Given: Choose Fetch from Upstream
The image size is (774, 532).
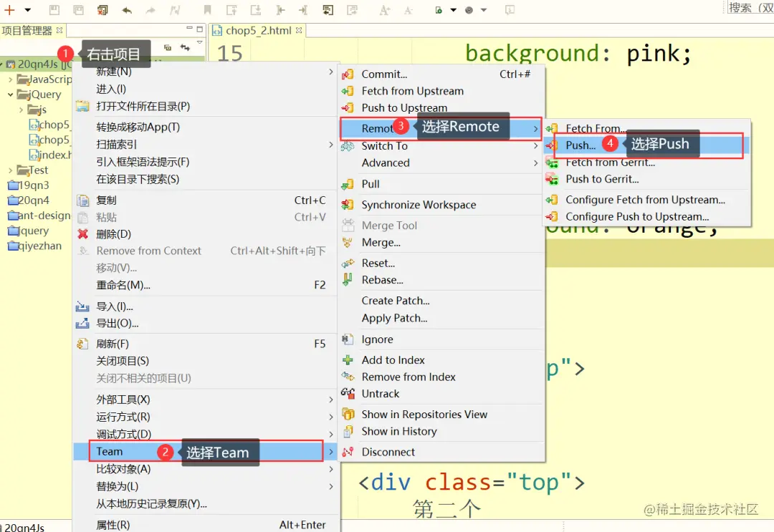Looking at the screenshot, I should [x=441, y=91].
